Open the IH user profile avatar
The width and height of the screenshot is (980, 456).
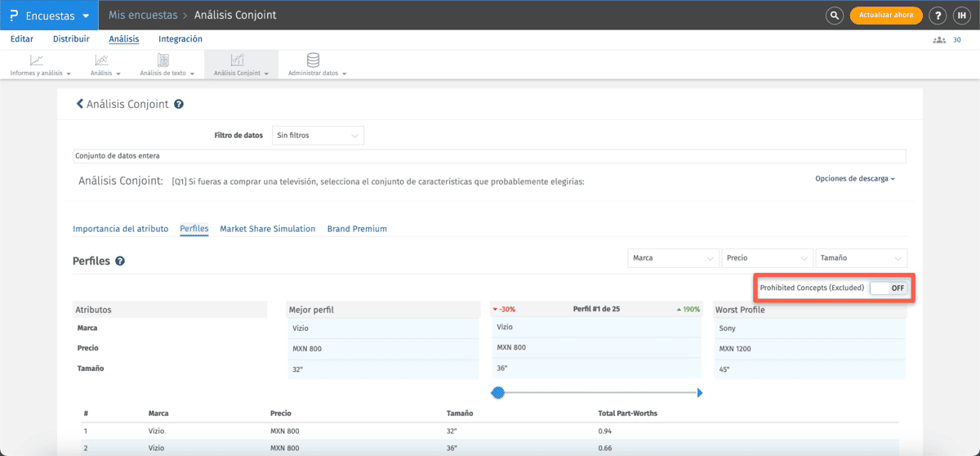pos(961,16)
